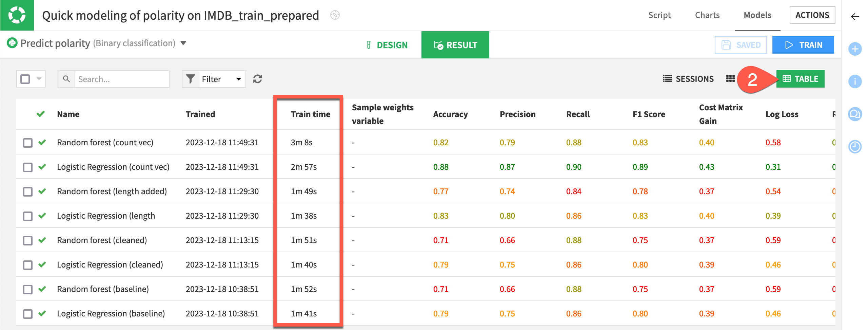Check the Logistic Regression (baseline) row checkbox

click(x=28, y=314)
